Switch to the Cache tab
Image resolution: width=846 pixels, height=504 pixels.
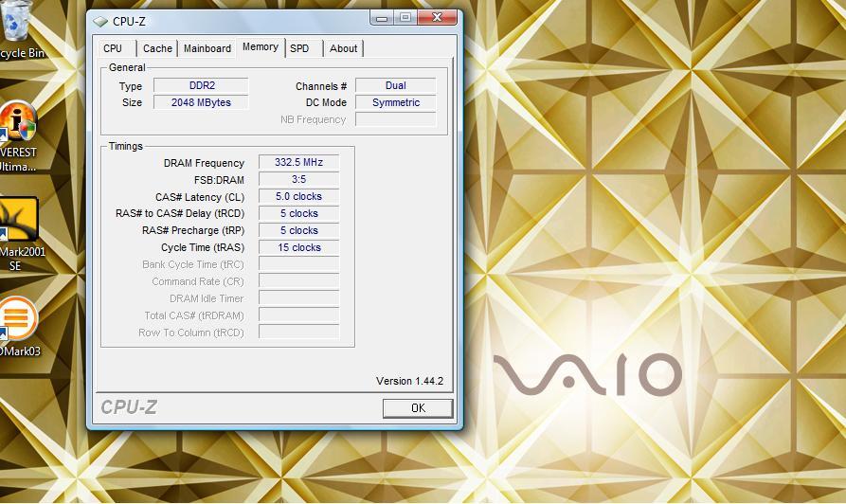pos(157,48)
